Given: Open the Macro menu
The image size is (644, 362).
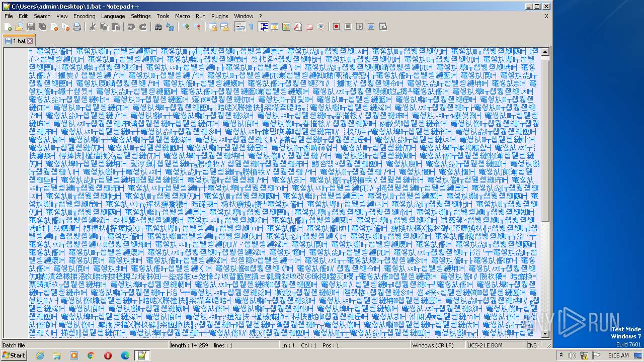Looking at the screenshot, I should click(183, 16).
